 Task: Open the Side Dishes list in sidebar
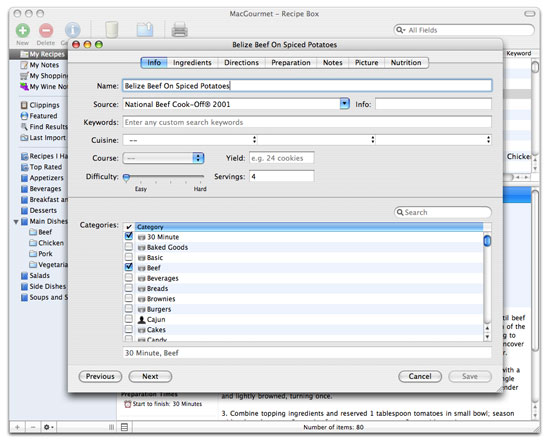coord(43,287)
